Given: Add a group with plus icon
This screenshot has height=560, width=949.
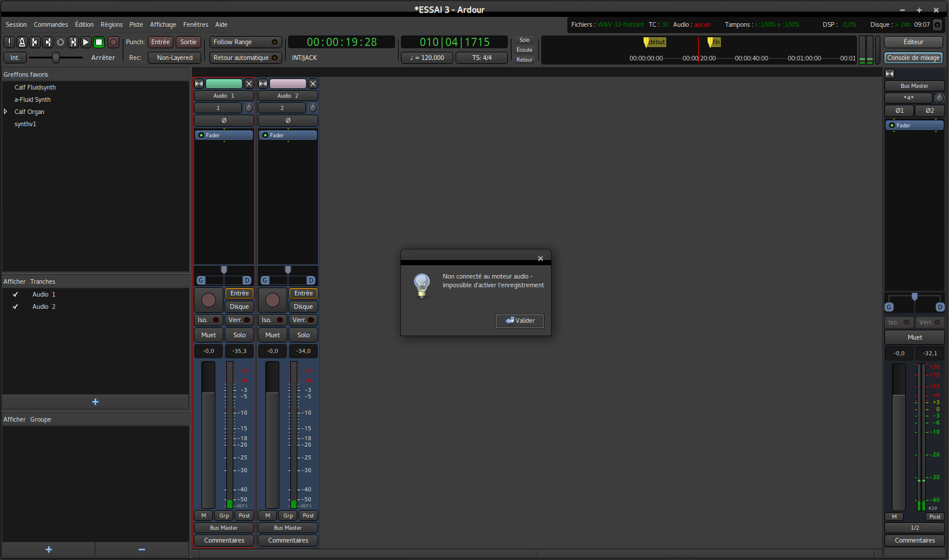Looking at the screenshot, I should (49, 550).
